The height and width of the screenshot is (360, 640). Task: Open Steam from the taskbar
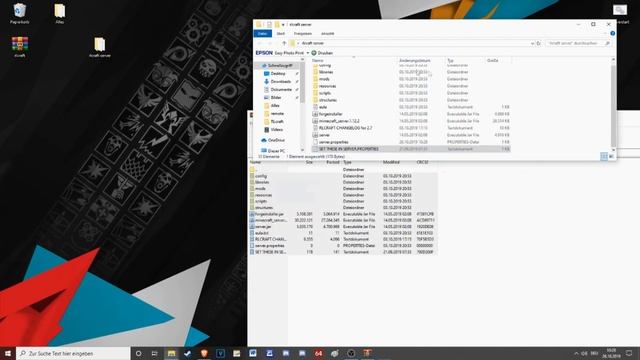click(188, 353)
